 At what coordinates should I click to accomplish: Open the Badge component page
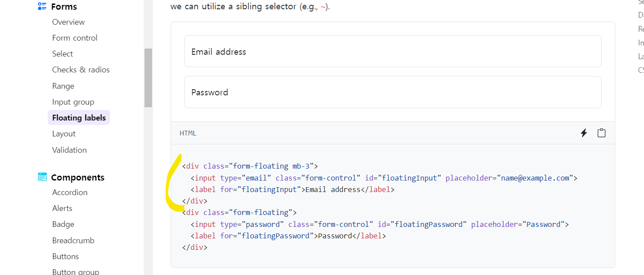(63, 224)
